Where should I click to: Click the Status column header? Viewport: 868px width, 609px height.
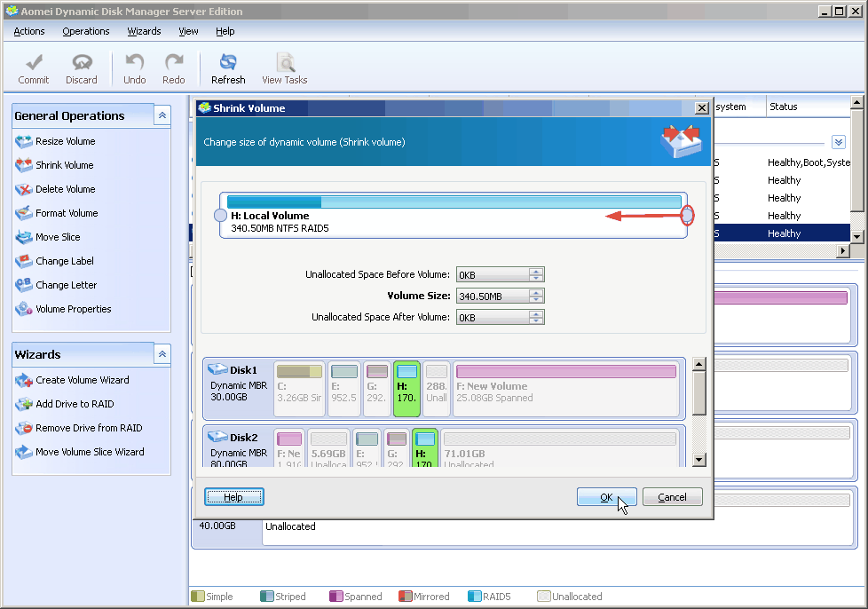coord(807,107)
